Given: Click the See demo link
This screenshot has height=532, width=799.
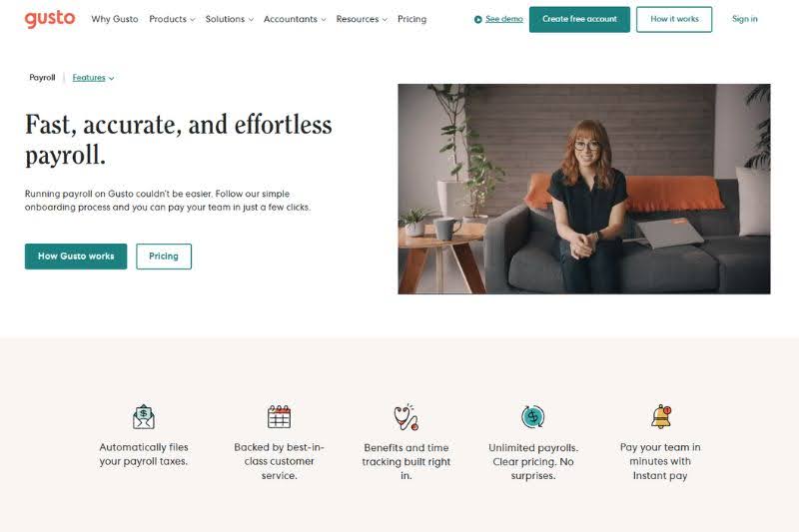Looking at the screenshot, I should click(504, 19).
